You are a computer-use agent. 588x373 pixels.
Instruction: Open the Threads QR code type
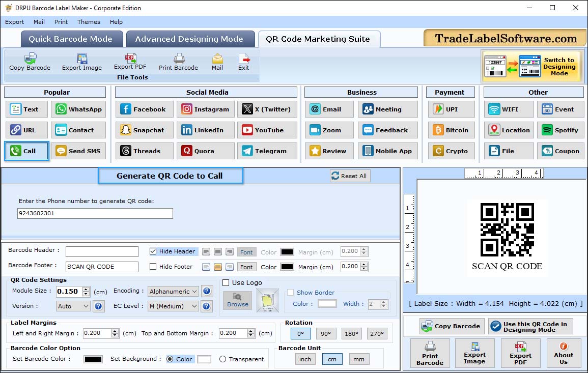click(145, 151)
